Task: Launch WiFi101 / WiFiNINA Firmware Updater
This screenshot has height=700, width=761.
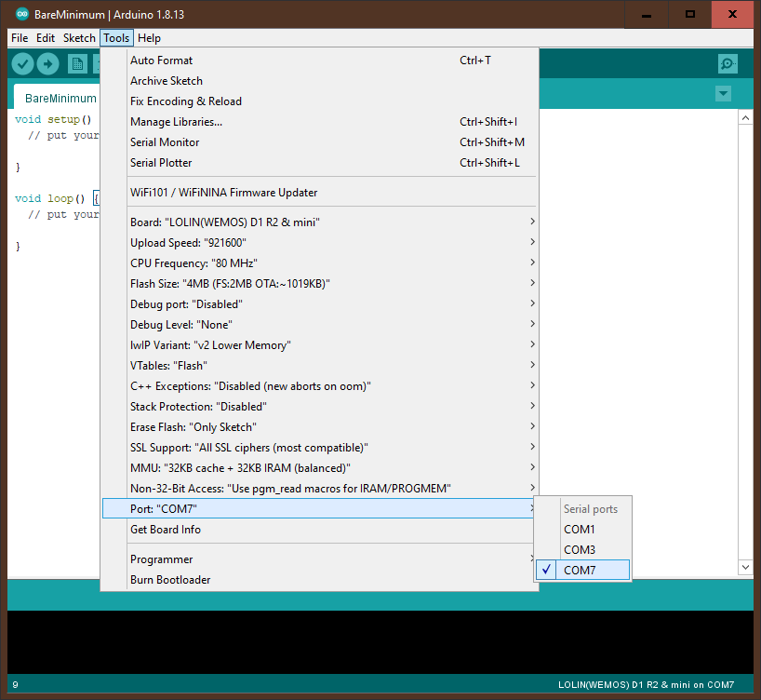Action: [319, 193]
